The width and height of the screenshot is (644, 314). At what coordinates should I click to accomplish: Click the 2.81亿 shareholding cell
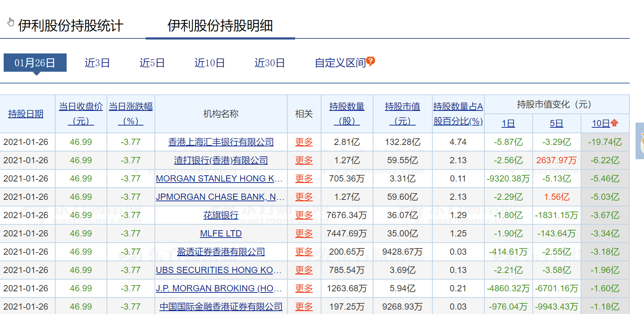coord(347,142)
